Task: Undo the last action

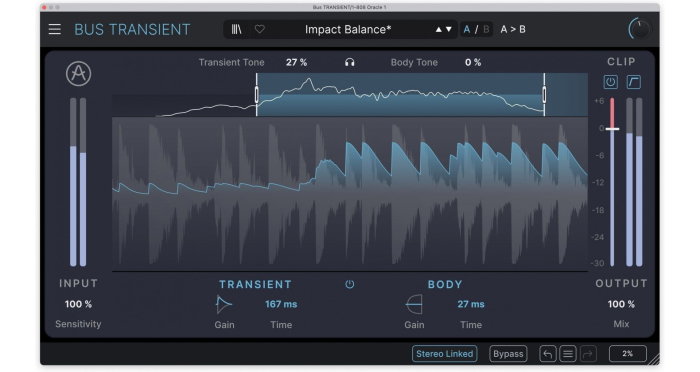Action: (547, 354)
